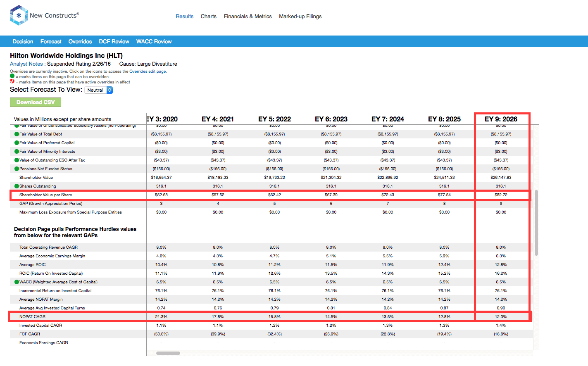Click the Average NOPAT Margin label
Image resolution: width=588 pixels, height=366 pixels.
[41, 299]
